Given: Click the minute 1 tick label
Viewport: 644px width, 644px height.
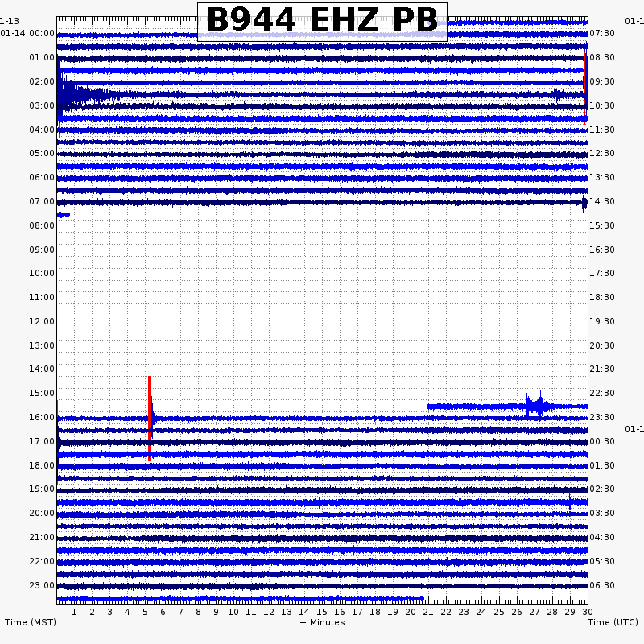Looking at the screenshot, I should pos(74,612).
